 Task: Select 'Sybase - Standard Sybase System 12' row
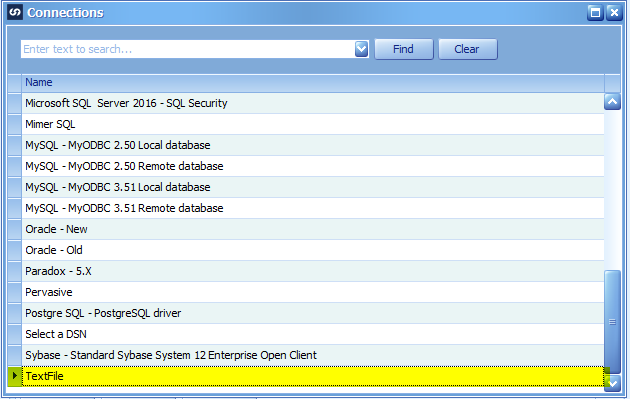pos(313,355)
